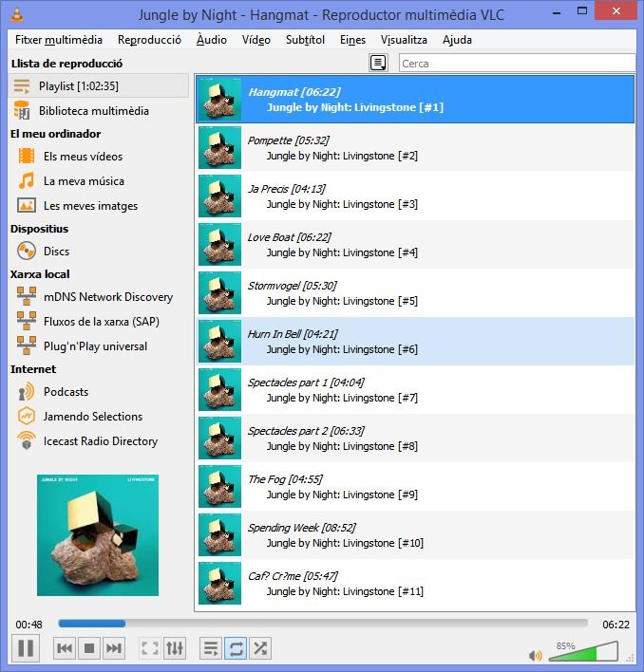Select track Love Boat [06:22]
Screen dimensions: 644x672
(x=415, y=245)
